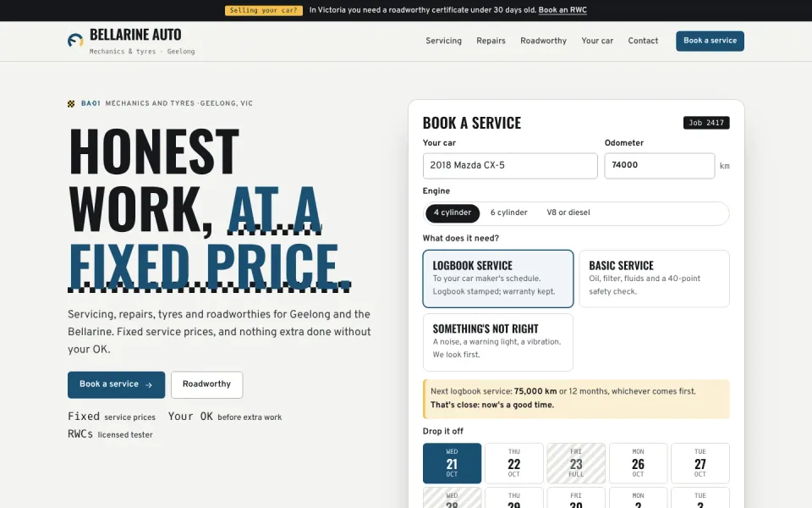This screenshot has width=812, height=508.
Task: Pick Wed 21 Oct drop-off date
Action: click(452, 463)
